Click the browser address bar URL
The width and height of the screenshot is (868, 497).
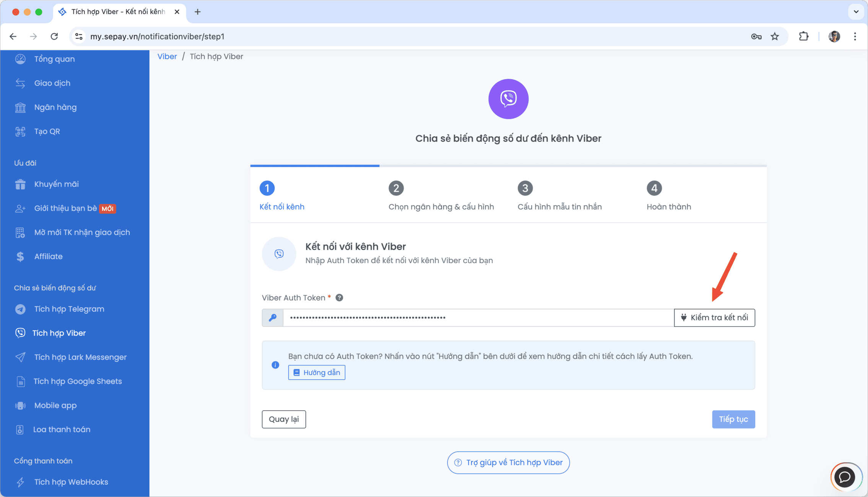point(157,36)
